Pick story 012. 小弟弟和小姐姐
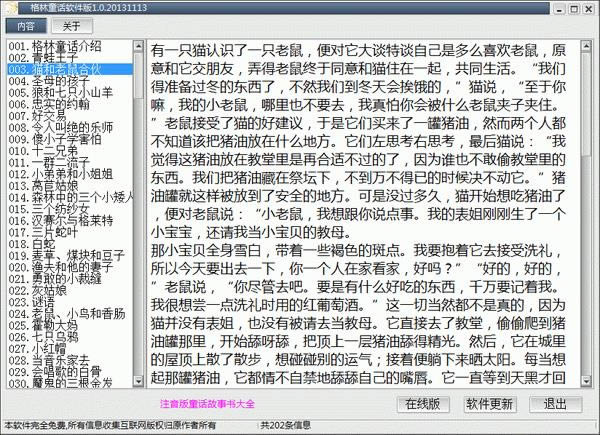 [62, 172]
